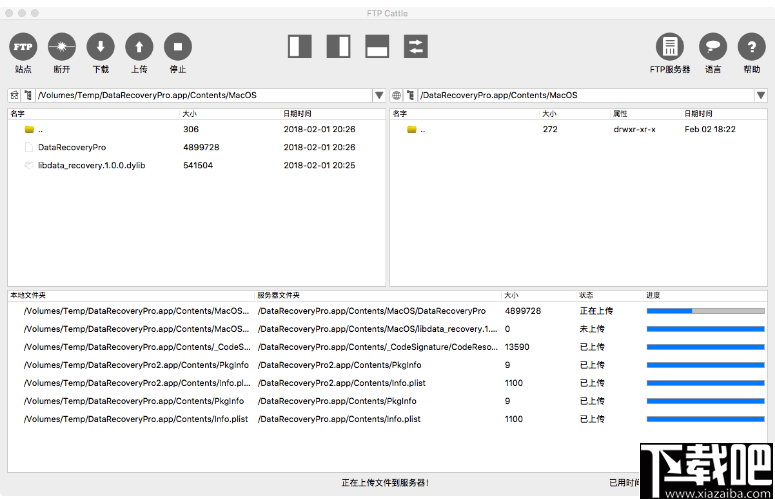
Task: Click the remote path field /DataRecoveryPro.app/...
Action: 586,95
